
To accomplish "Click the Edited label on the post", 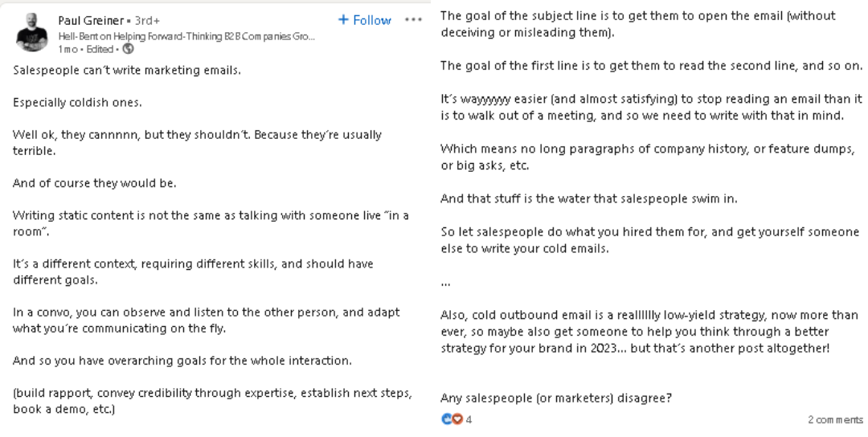I will [x=100, y=49].
